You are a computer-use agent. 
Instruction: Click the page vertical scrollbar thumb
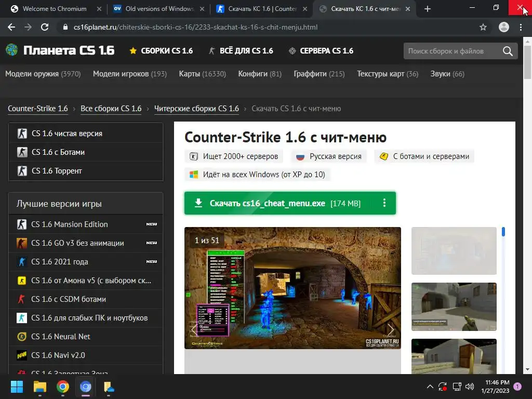(x=527, y=62)
